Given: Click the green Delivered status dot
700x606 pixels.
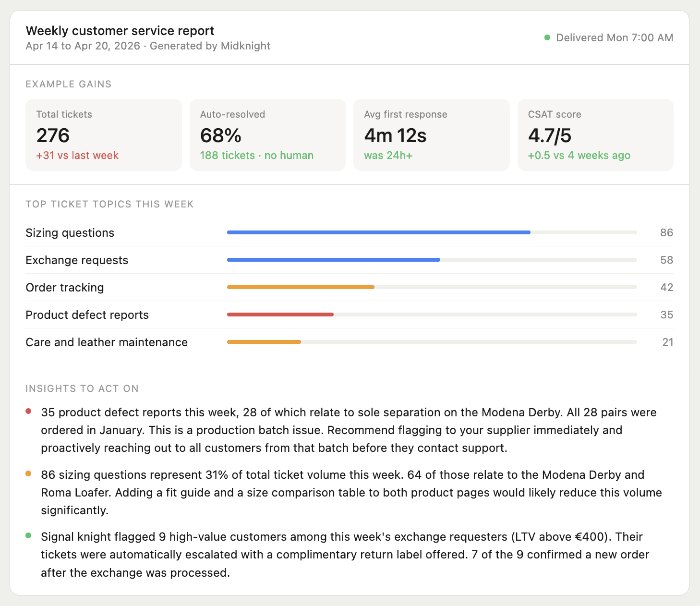Looking at the screenshot, I should click(547, 37).
